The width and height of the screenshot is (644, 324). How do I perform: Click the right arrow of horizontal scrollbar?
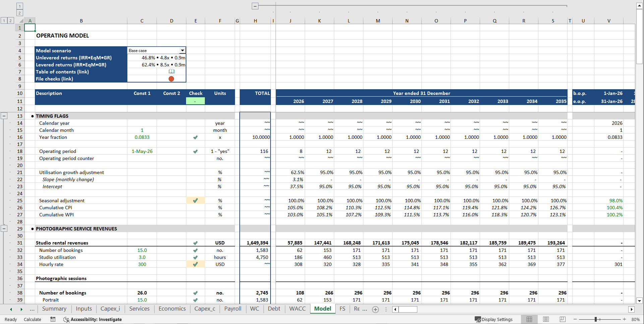632,309
